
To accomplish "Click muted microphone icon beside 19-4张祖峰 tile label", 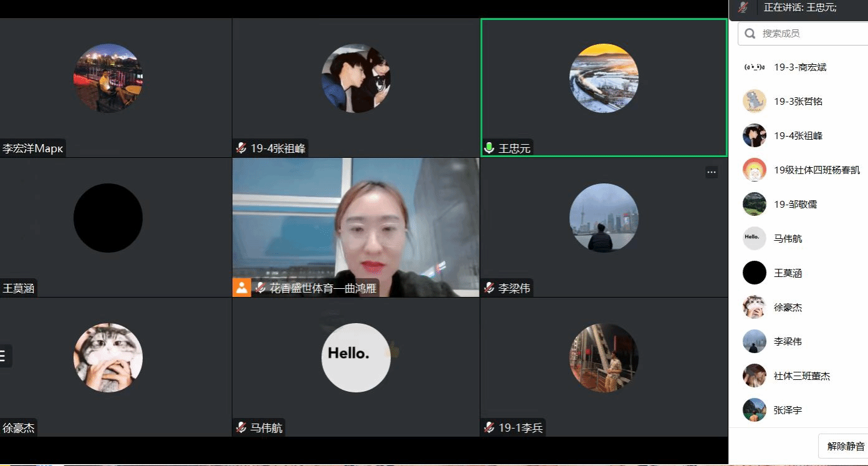I will tap(241, 148).
